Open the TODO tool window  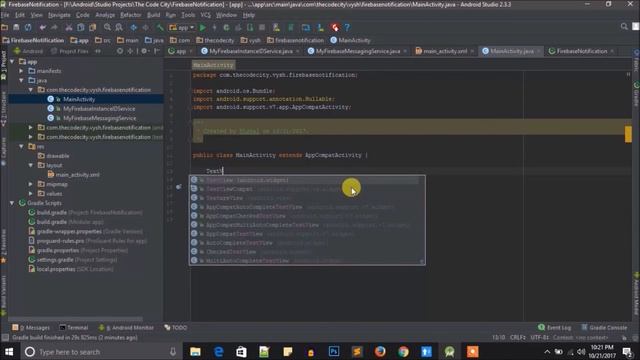176,327
